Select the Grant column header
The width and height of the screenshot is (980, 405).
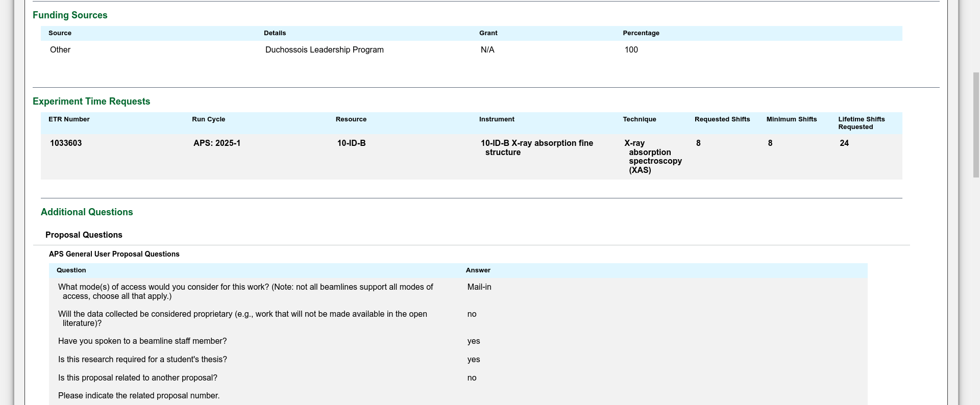point(488,33)
